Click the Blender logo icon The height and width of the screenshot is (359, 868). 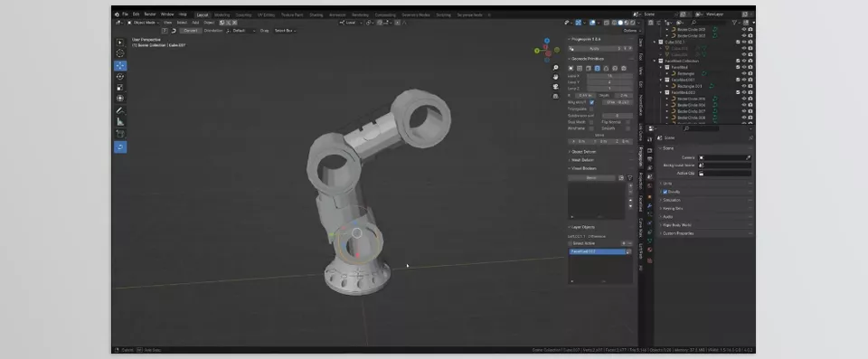click(117, 14)
